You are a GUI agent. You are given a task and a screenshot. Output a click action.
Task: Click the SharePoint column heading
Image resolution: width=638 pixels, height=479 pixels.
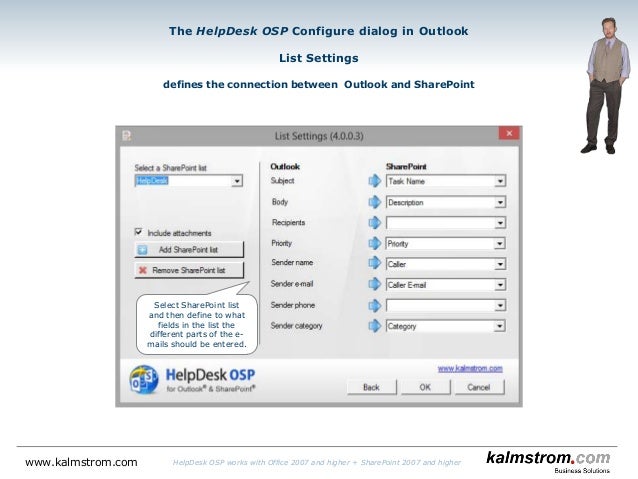pos(406,166)
